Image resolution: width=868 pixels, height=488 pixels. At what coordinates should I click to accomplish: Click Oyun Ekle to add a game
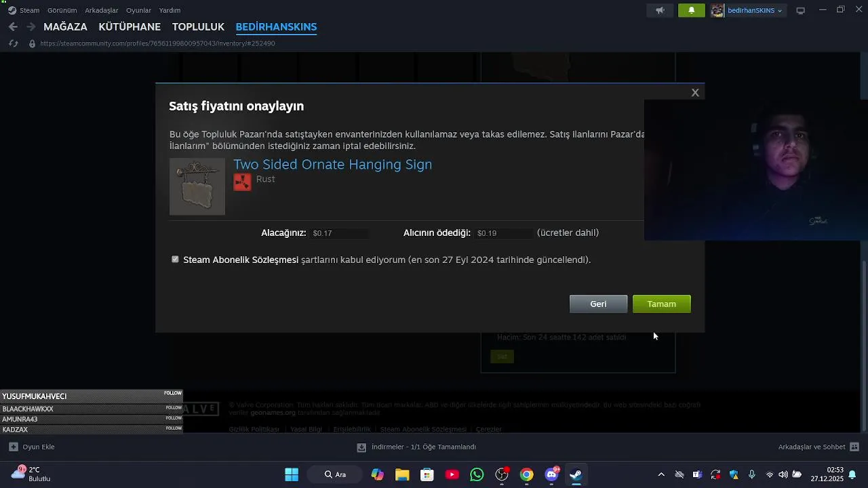32,447
